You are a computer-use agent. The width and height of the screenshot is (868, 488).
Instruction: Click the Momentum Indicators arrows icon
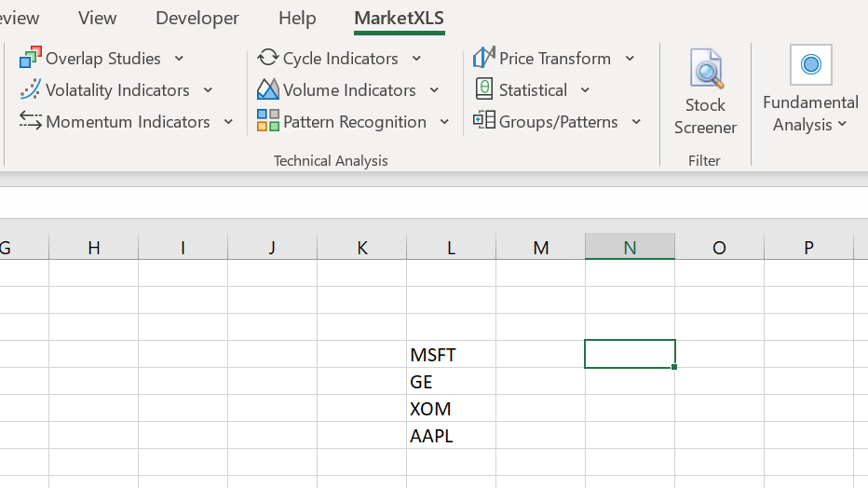click(31, 121)
